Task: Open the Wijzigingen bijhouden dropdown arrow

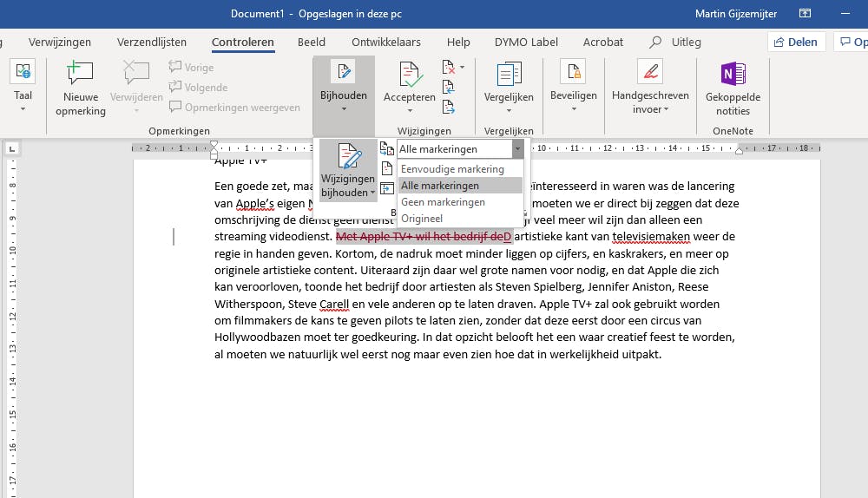Action: click(x=373, y=193)
